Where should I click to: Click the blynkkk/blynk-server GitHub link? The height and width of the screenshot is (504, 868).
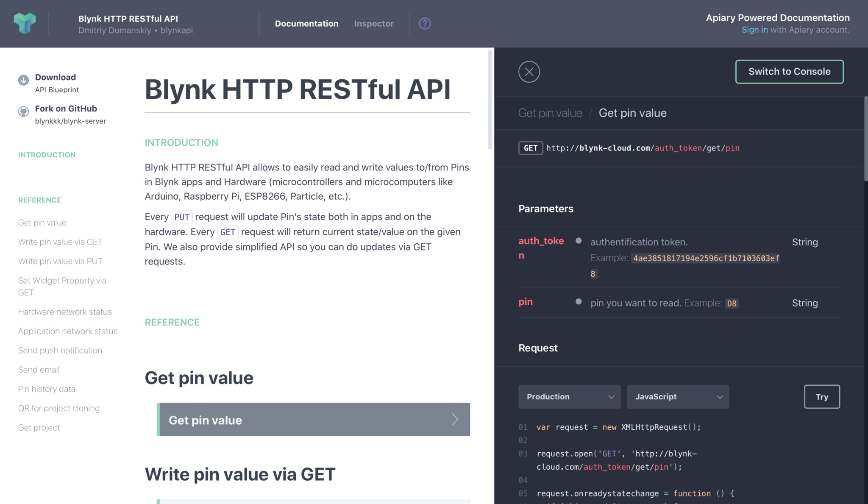(x=70, y=121)
